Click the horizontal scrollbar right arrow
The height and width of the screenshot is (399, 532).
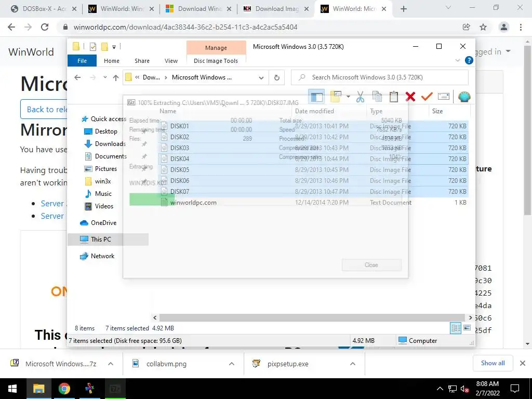pos(470,317)
